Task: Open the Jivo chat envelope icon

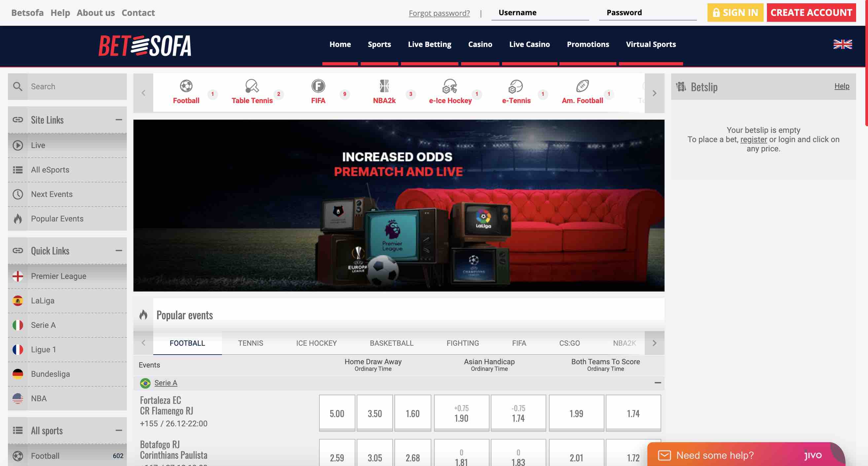Action: (x=665, y=455)
